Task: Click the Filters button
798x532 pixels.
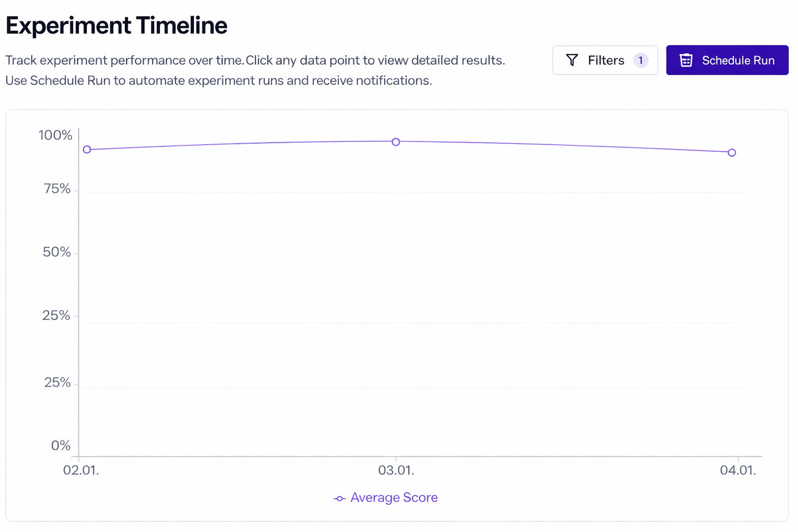Action: (605, 60)
